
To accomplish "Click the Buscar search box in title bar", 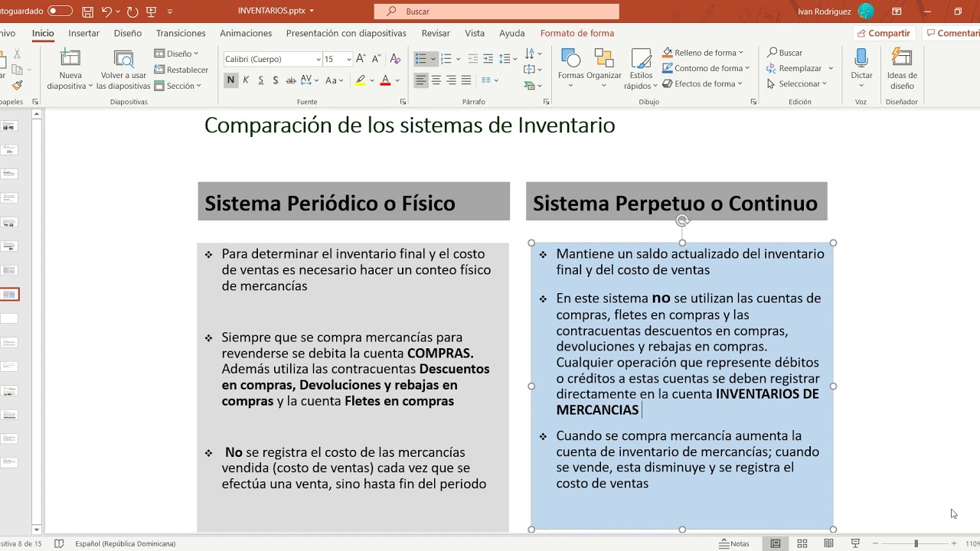I will 496,11.
